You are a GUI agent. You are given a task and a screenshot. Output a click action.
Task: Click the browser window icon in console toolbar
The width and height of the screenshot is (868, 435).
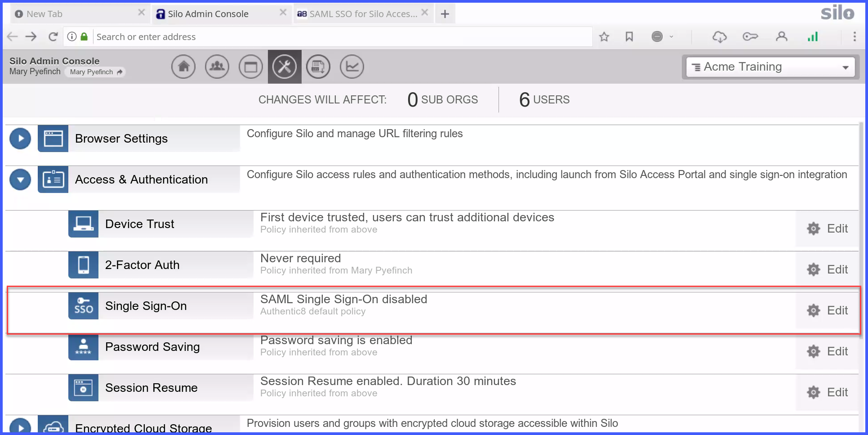(x=251, y=67)
